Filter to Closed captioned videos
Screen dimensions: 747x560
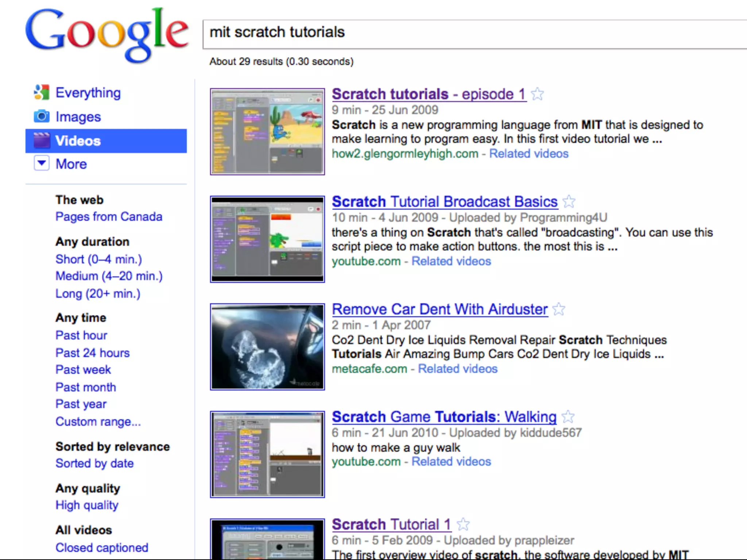(x=102, y=548)
